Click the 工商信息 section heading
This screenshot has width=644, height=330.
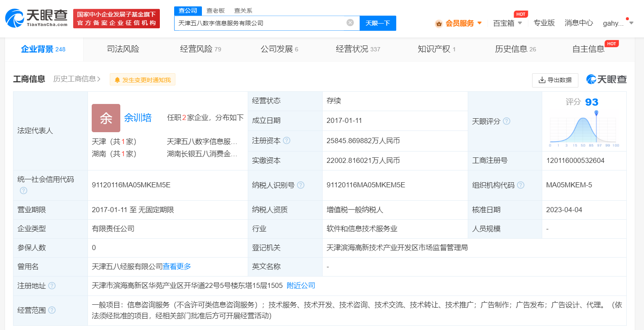(29, 79)
